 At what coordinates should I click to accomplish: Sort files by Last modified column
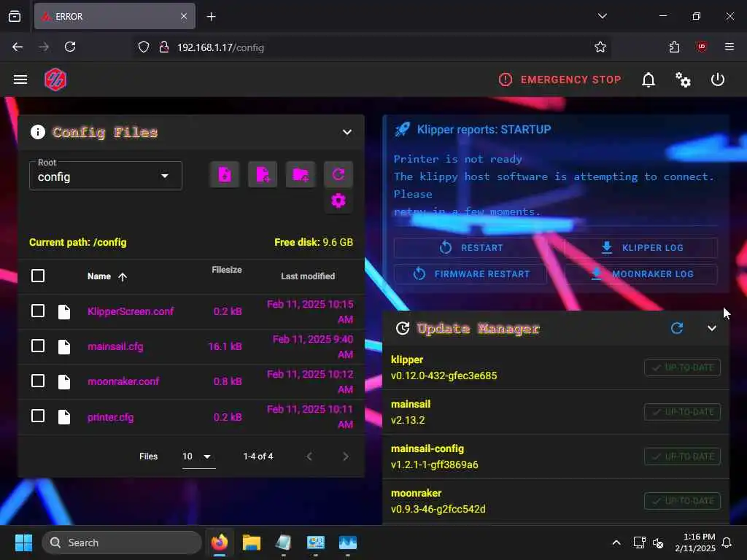pos(308,276)
